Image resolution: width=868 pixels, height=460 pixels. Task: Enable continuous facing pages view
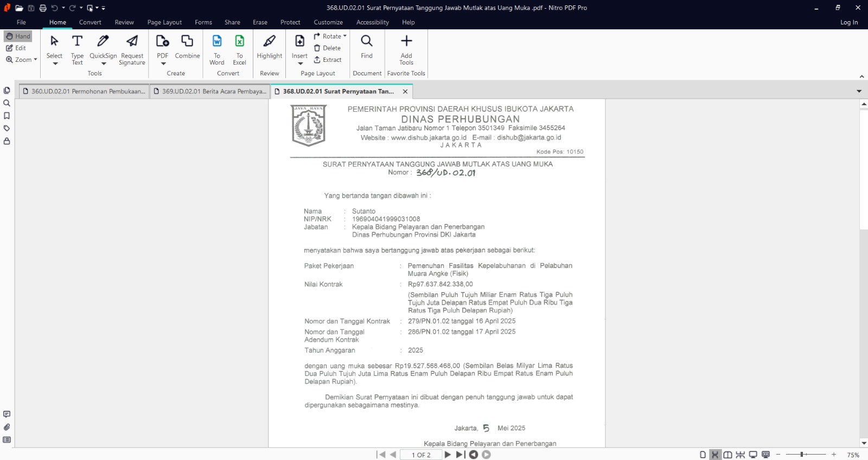click(741, 455)
